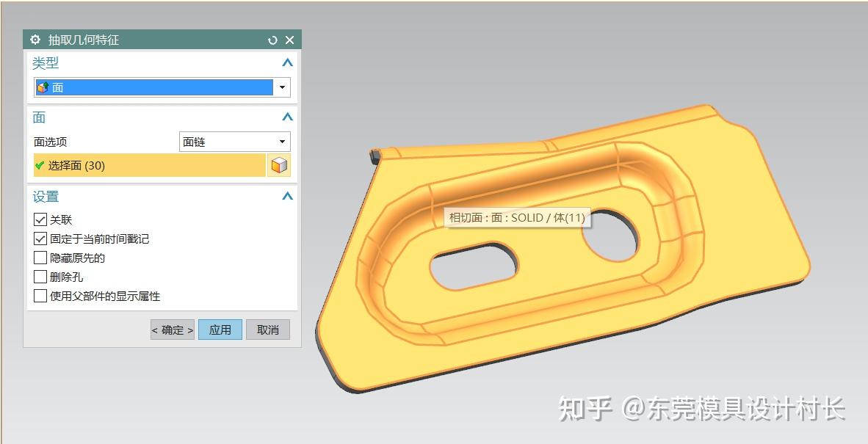This screenshot has width=868, height=444.
Task: Click the reset icon in dialog title bar
Action: click(272, 40)
